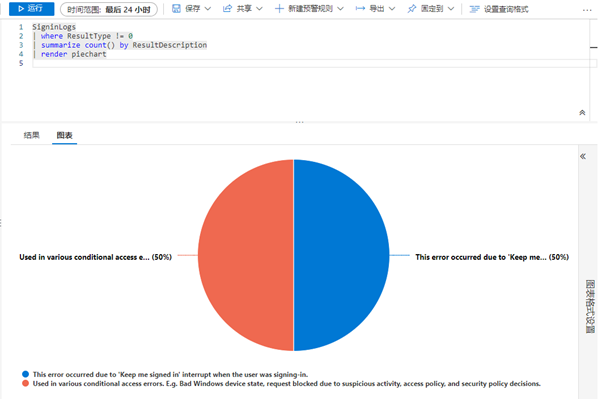
Task: Run the query with the 运行 button
Action: [x=31, y=8]
